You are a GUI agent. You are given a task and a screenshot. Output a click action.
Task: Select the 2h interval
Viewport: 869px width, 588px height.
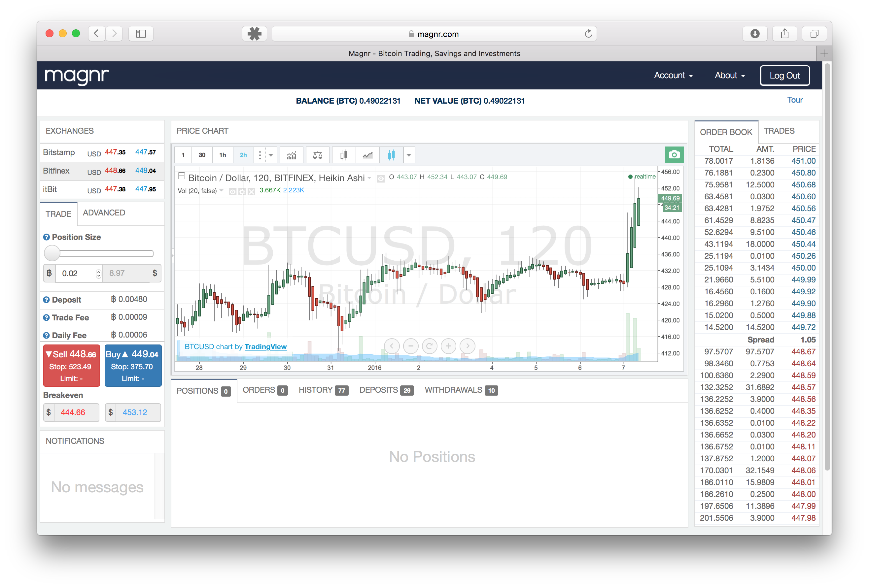243,155
